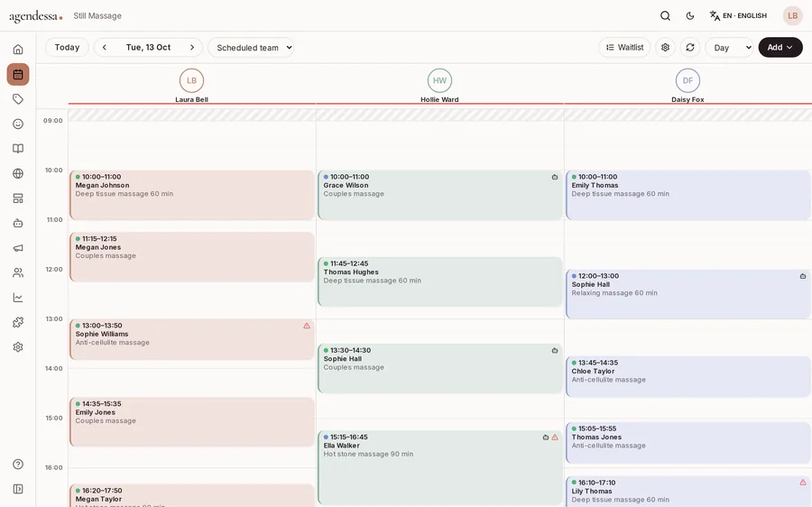Viewport: 812px width, 507px height.
Task: Open Megan Jones 11:15–12:15 appointment
Action: 192,257
